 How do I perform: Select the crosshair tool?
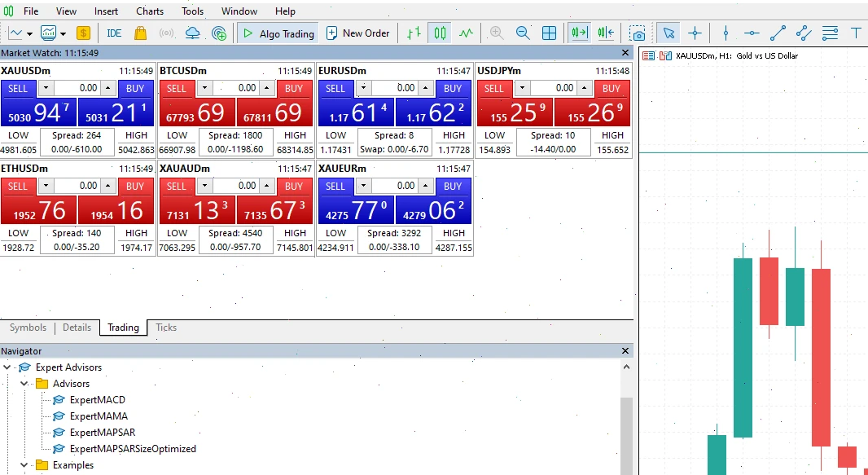(695, 33)
